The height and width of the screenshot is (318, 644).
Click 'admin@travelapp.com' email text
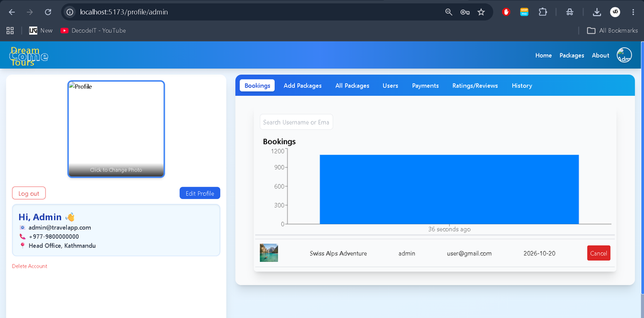point(60,227)
